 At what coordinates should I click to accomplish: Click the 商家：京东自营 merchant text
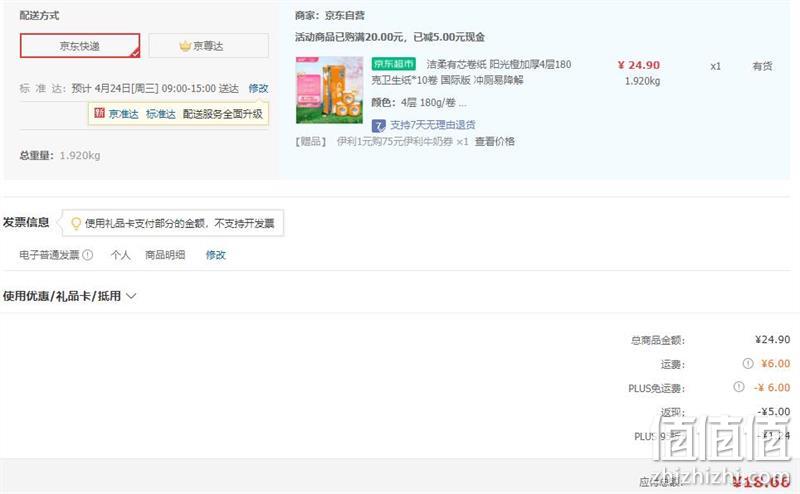pos(330,15)
